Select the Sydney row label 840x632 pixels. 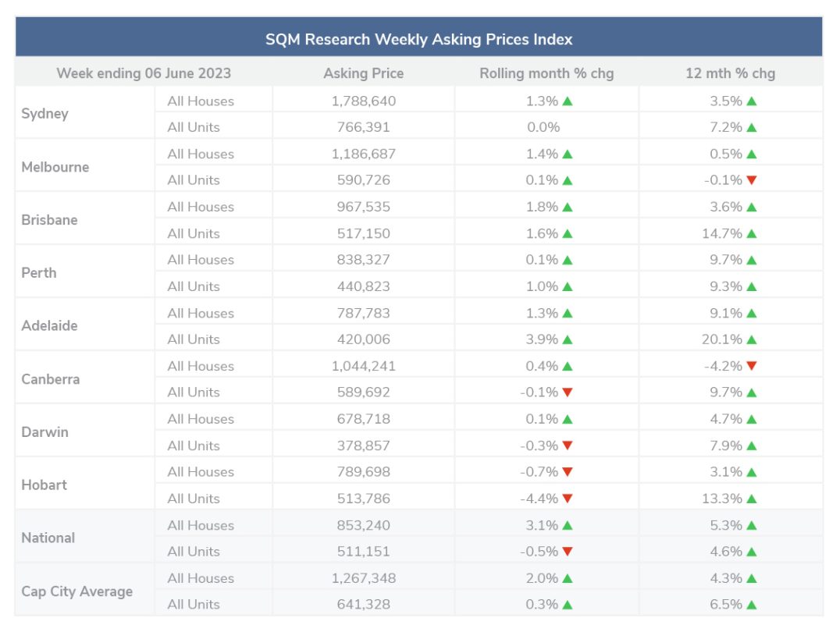45,114
